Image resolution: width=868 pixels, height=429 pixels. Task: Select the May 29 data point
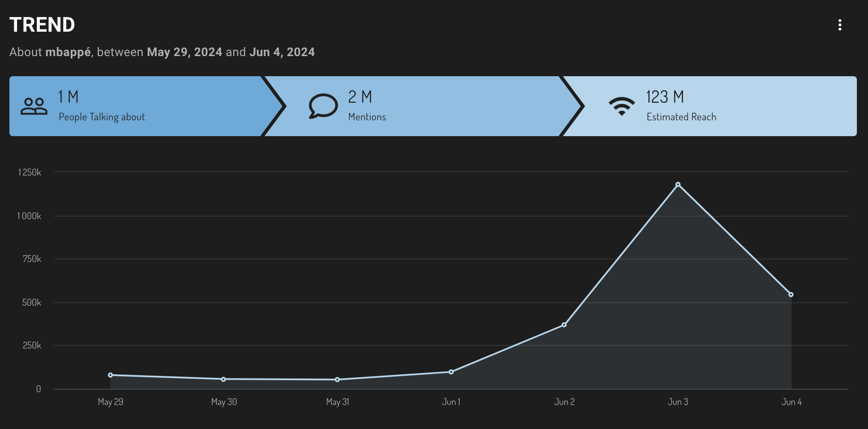[110, 375]
